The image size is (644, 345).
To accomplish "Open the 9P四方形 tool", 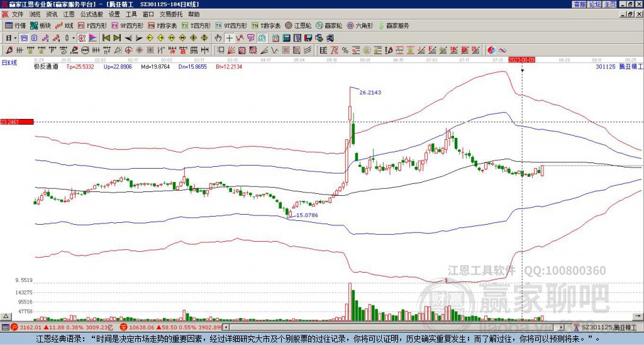I will (x=127, y=25).
